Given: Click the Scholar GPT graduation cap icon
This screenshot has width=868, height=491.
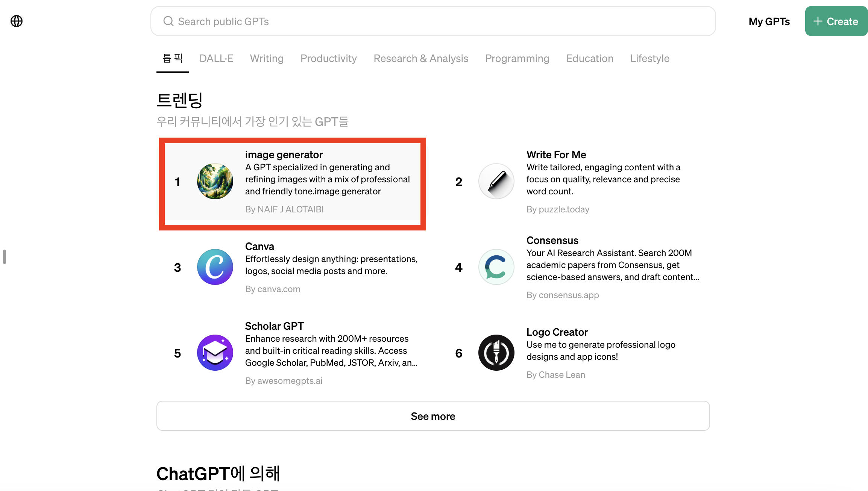Looking at the screenshot, I should pos(215,353).
